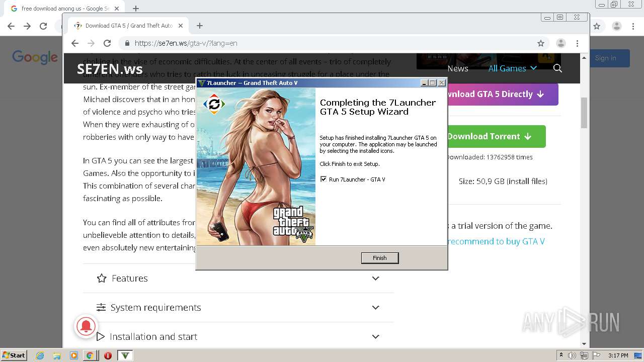Open front Chrome three-dot menu

578,43
